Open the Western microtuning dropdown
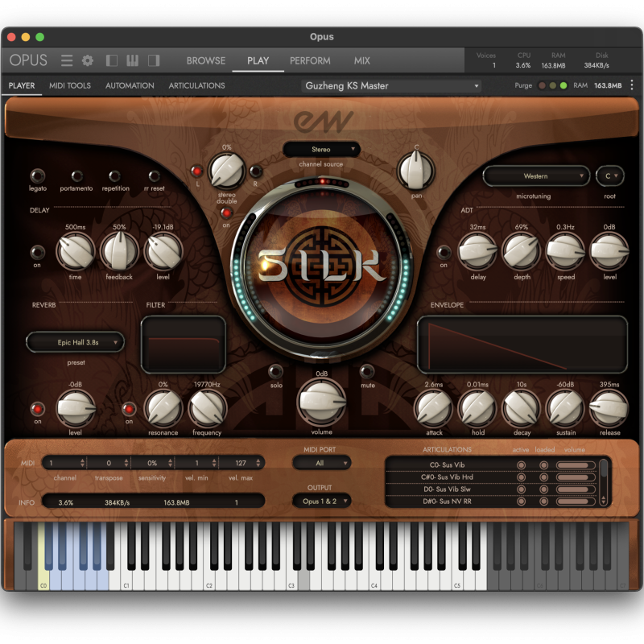The width and height of the screenshot is (644, 644). (x=536, y=176)
